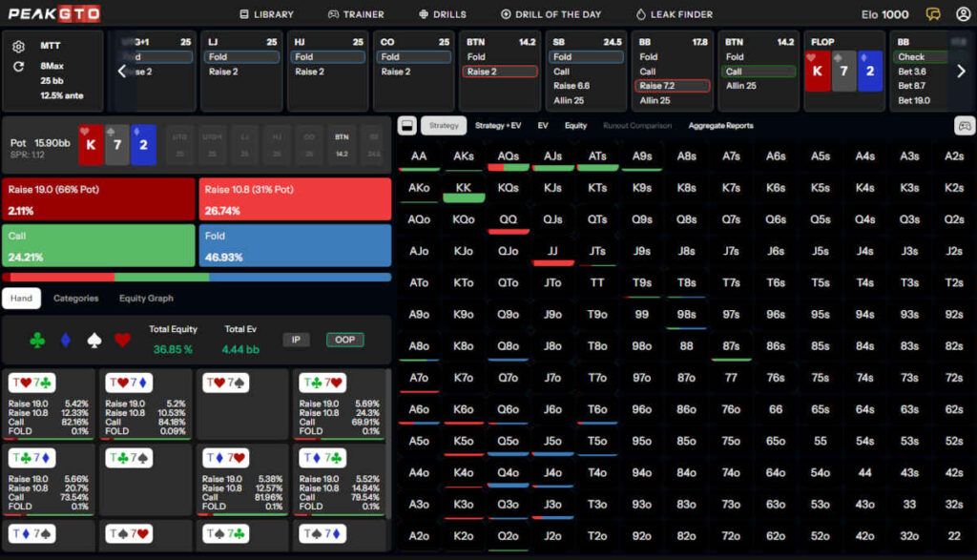The width and height of the screenshot is (977, 560).
Task: Select the QQ cell in the range grid
Action: click(x=508, y=219)
